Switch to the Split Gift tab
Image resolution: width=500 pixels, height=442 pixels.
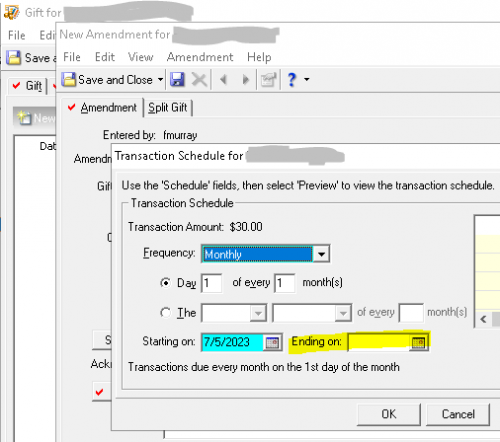(x=168, y=108)
